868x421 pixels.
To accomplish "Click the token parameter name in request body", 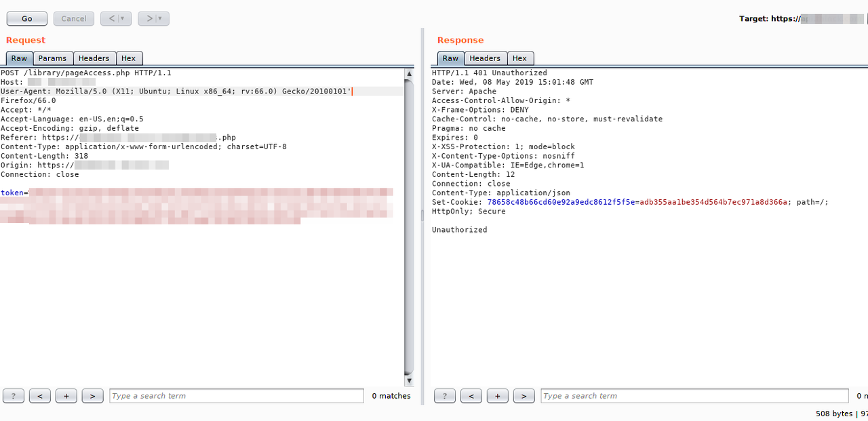I will [x=12, y=193].
